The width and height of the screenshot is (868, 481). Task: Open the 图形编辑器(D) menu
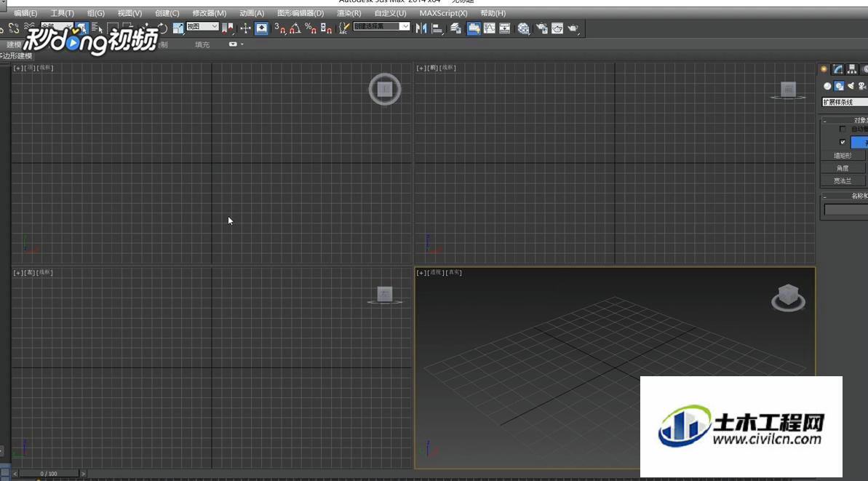pos(300,13)
